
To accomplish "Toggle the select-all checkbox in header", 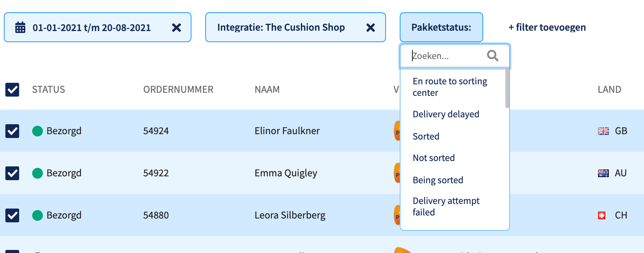I will coord(12,90).
